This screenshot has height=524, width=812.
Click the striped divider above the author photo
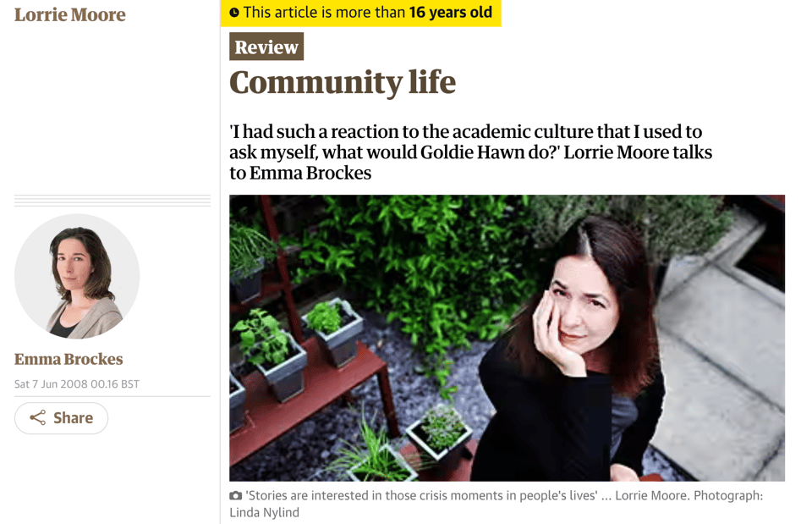112,201
